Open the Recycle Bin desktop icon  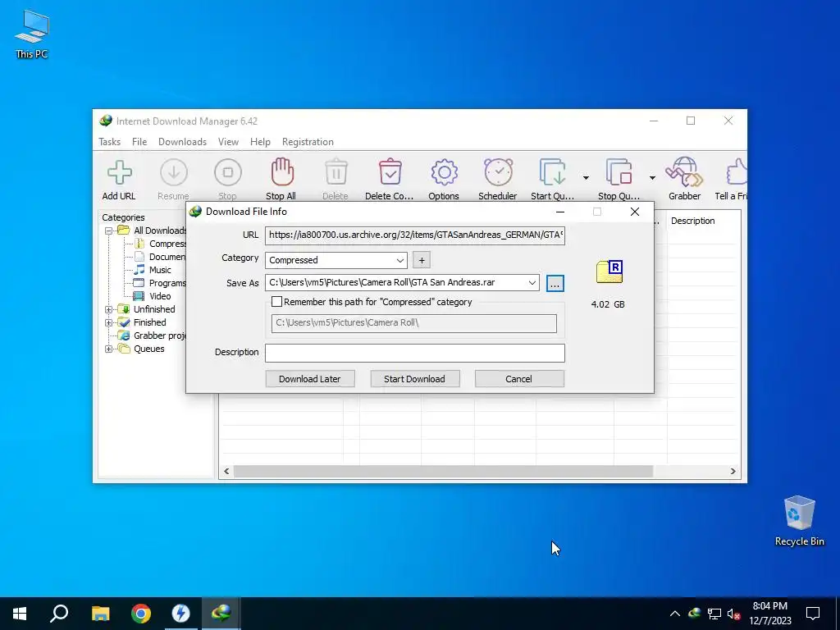(x=799, y=521)
